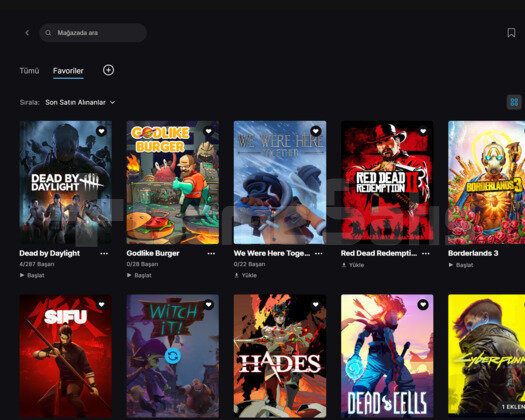
Task: Click the 0/28 Başarı achievements text
Action: (x=142, y=264)
